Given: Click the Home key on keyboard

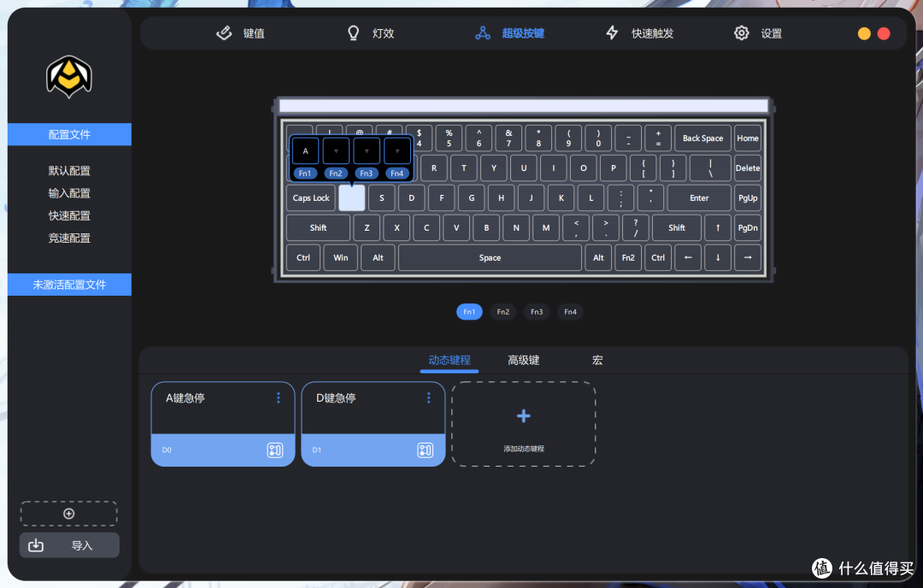Looking at the screenshot, I should 747,138.
